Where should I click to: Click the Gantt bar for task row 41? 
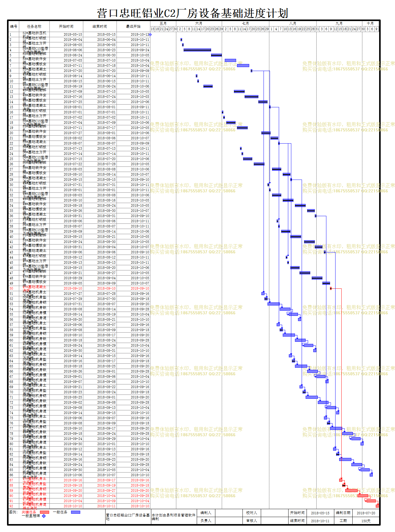(x=309, y=242)
